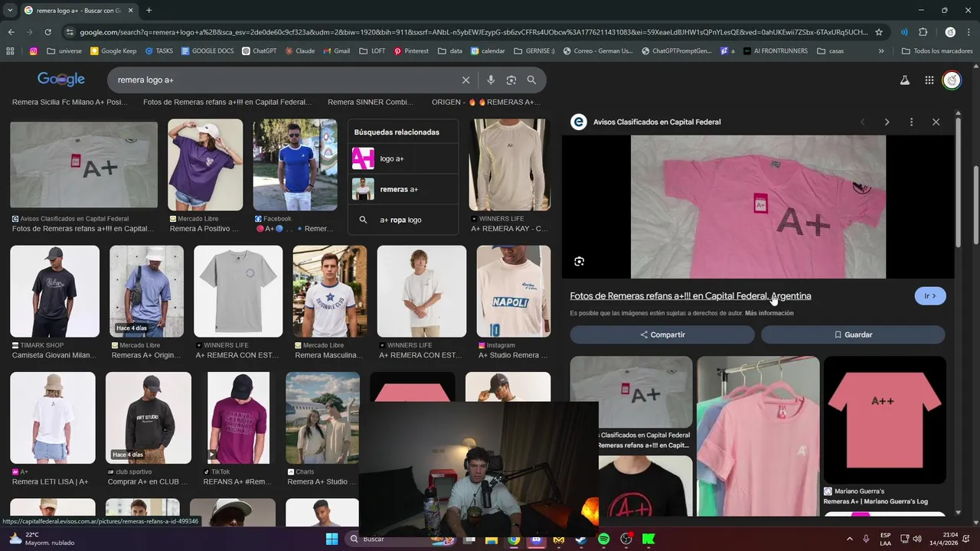The width and height of the screenshot is (980, 551).
Task: Open Todos los marcadores folder
Action: point(937,51)
